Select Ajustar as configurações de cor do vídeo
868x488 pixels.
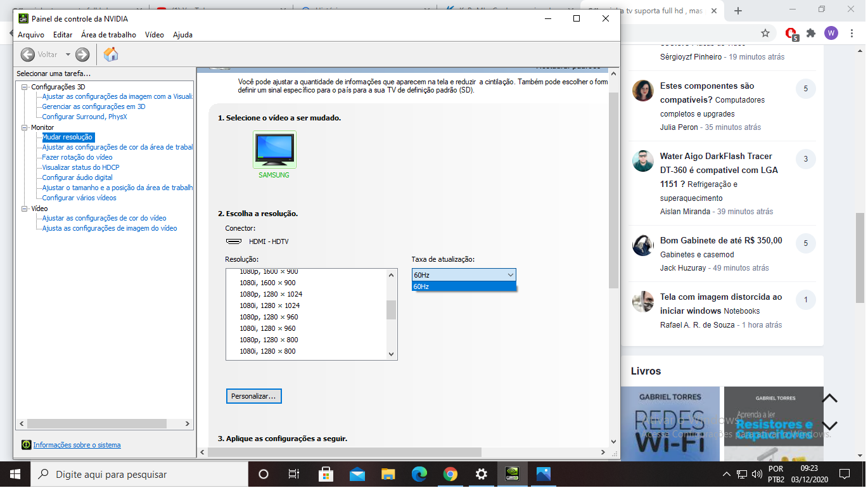(104, 218)
